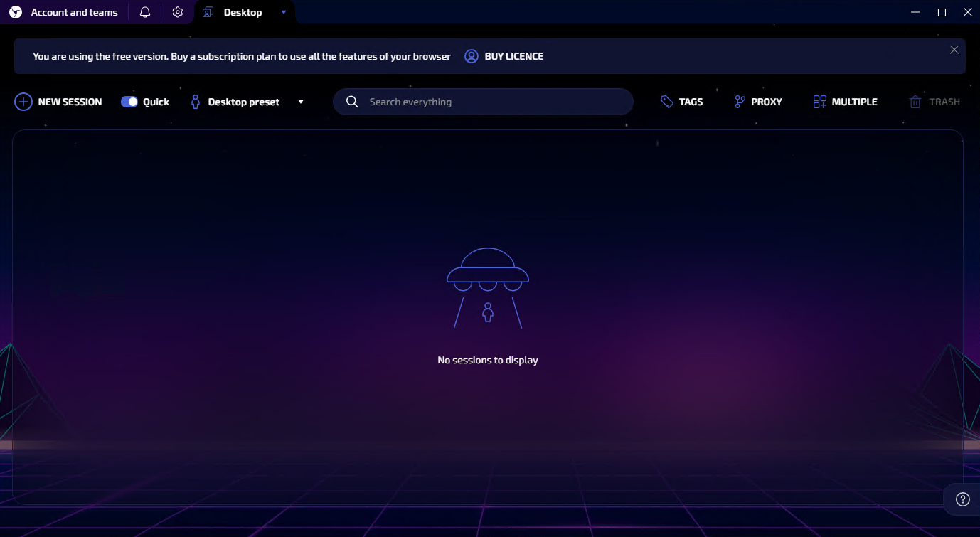Open the Desktop tab dropdown arrow
This screenshot has width=980, height=537.
[284, 12]
